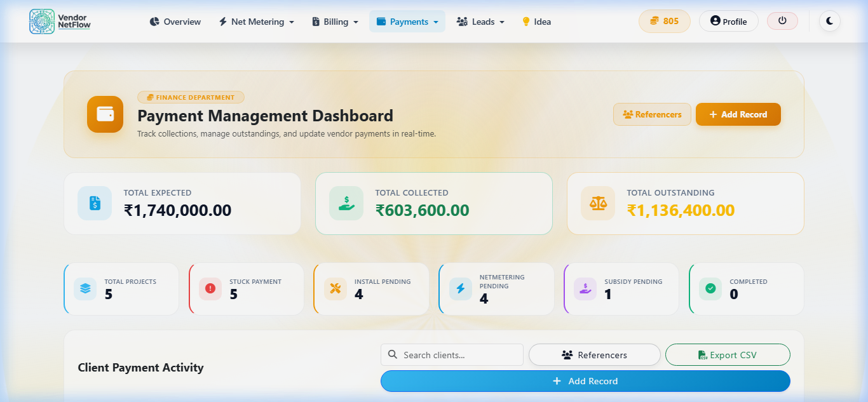Click the Net Metering lightning icon

[223, 22]
